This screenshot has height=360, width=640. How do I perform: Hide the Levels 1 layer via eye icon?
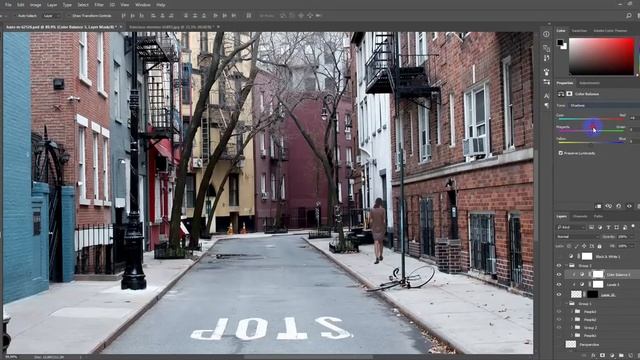point(559,284)
